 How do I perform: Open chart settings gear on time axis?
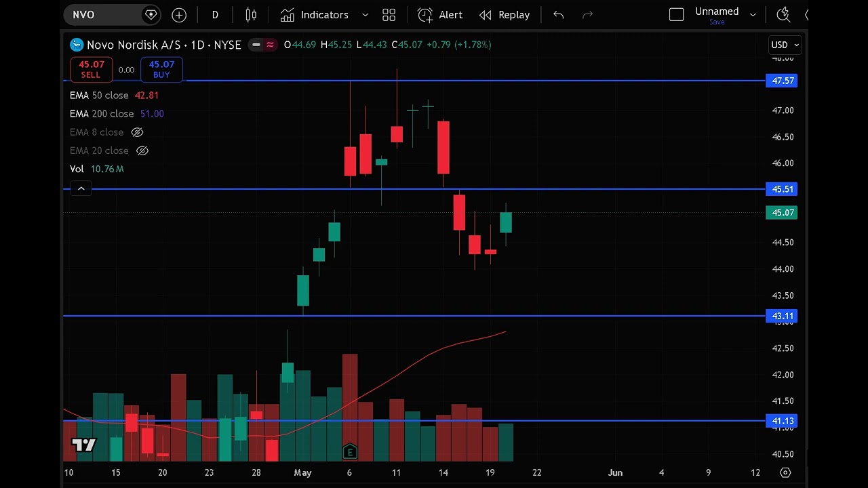(785, 472)
